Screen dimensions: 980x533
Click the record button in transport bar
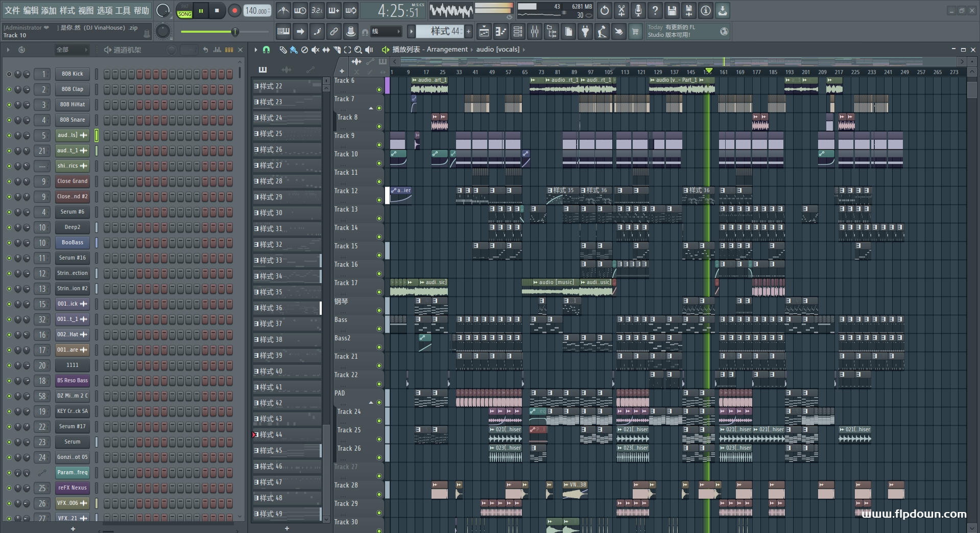tap(234, 11)
